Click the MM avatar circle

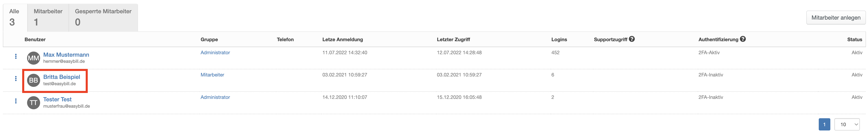pyautogui.click(x=33, y=58)
